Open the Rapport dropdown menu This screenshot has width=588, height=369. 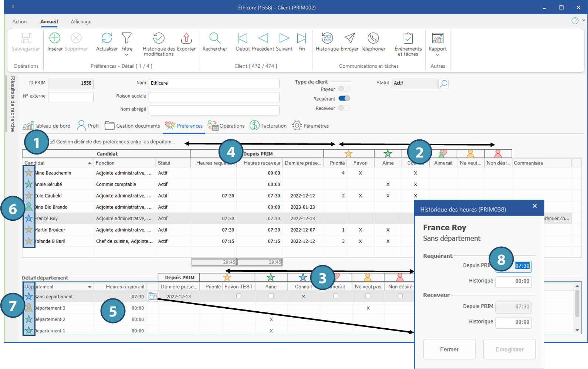437,55
